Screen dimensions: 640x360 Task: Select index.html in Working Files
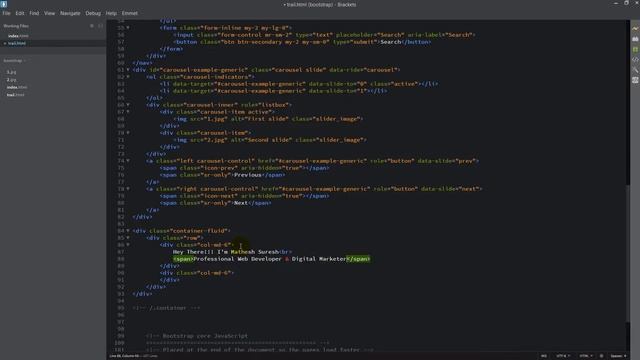(x=18, y=36)
